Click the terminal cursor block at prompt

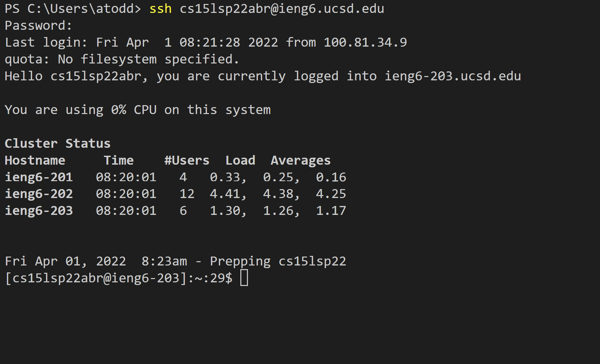pos(244,278)
